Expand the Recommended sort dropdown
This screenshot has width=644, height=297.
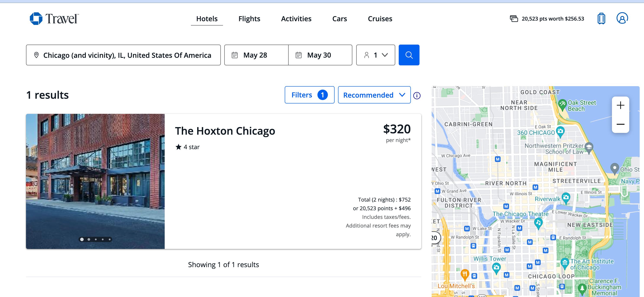click(374, 95)
